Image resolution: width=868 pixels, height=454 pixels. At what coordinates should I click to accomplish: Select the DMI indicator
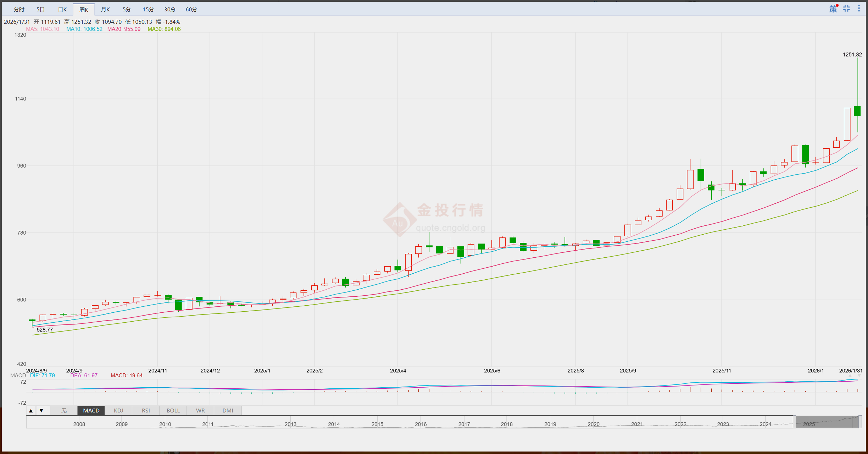pos(228,411)
